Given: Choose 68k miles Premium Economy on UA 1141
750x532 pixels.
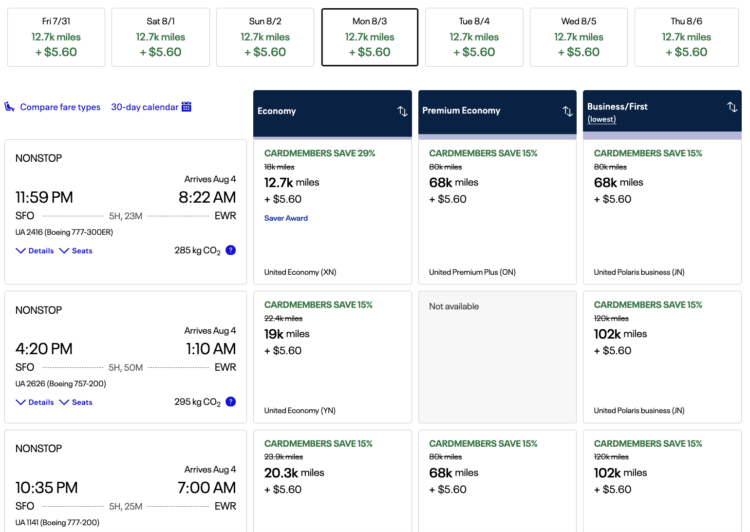Looking at the screenshot, I should [497, 481].
